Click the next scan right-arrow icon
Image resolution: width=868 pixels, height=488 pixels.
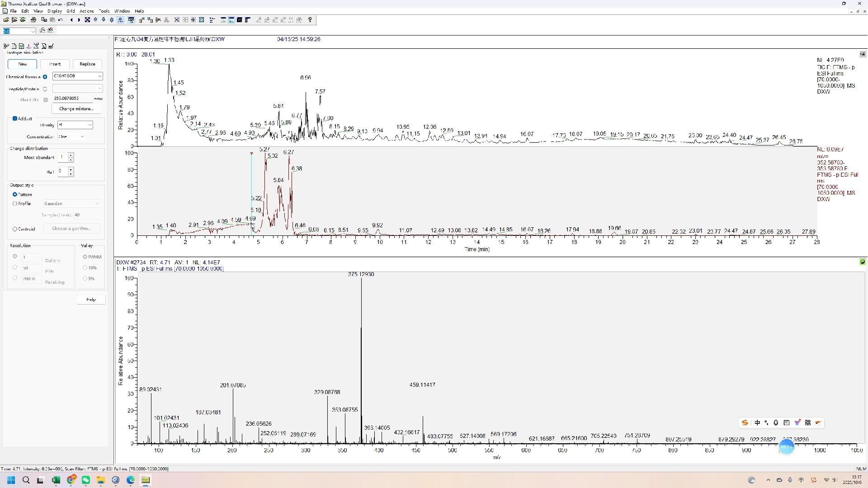coord(79,20)
